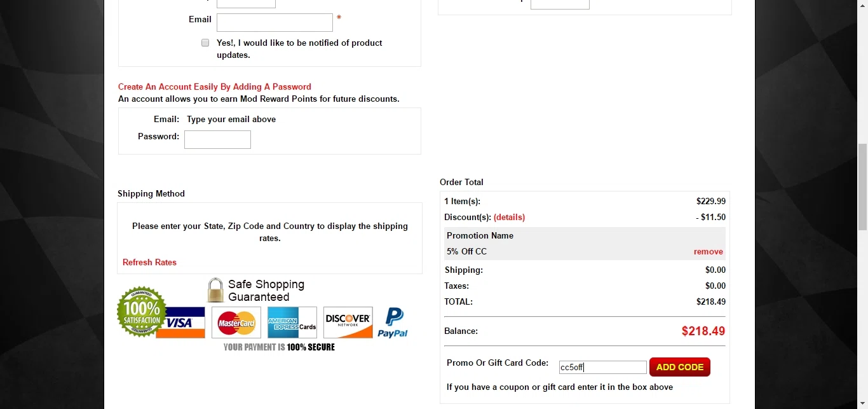The height and width of the screenshot is (409, 868).
Task: Click the MasterCard logo
Action: coord(236,322)
